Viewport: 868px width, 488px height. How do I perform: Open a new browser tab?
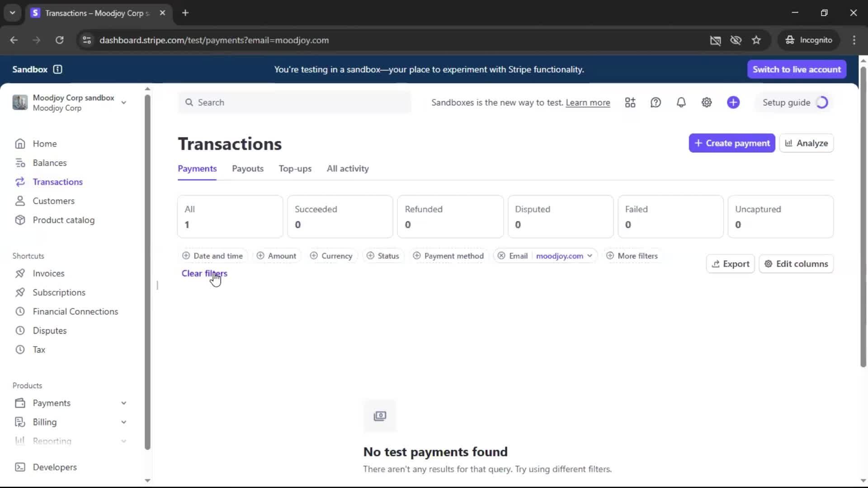185,13
